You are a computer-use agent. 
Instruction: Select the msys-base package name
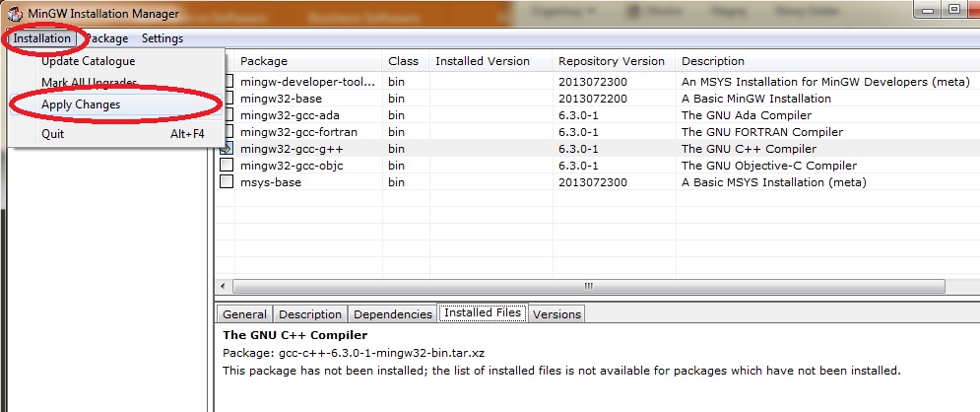click(x=271, y=182)
